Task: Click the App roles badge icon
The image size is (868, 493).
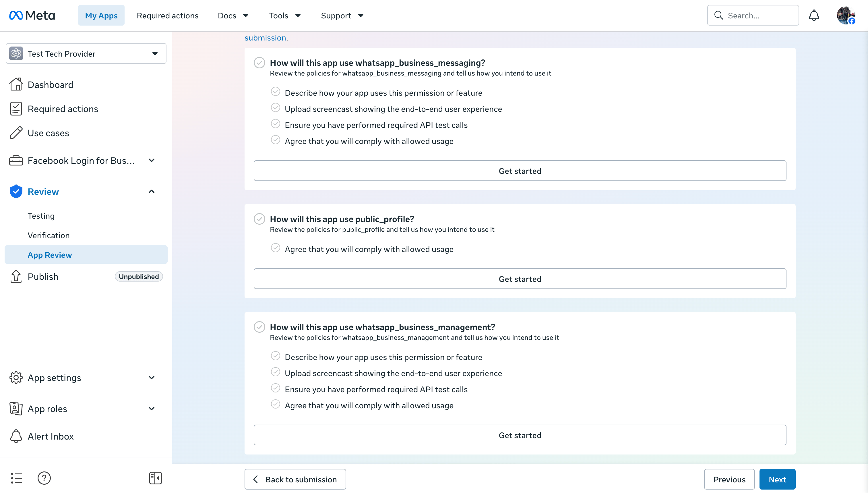Action: (16, 408)
